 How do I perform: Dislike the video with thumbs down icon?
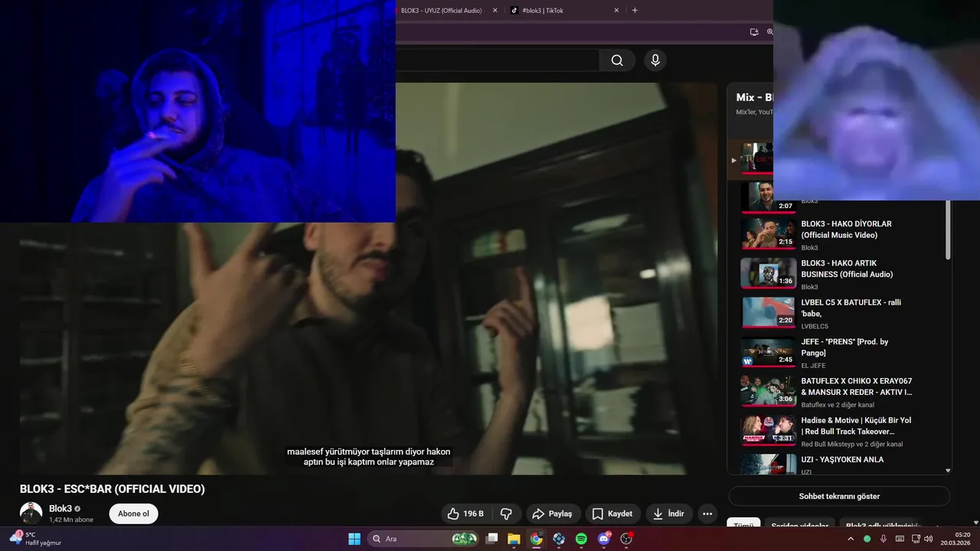point(506,514)
